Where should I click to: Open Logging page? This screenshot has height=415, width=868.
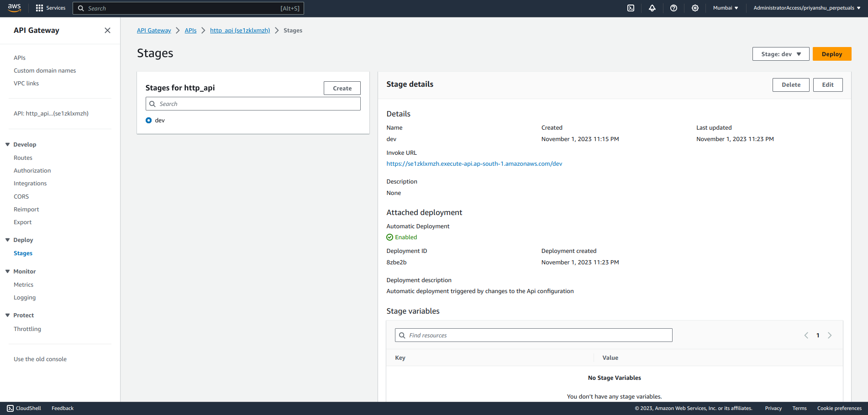pyautogui.click(x=25, y=297)
